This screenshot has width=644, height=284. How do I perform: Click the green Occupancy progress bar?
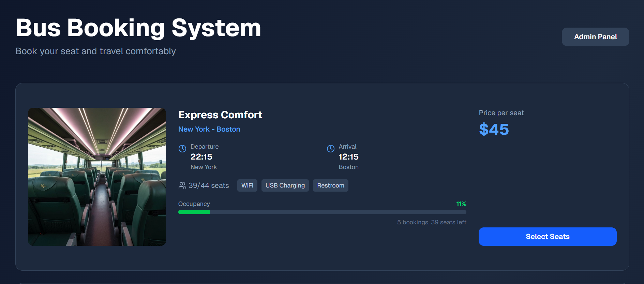point(194,212)
